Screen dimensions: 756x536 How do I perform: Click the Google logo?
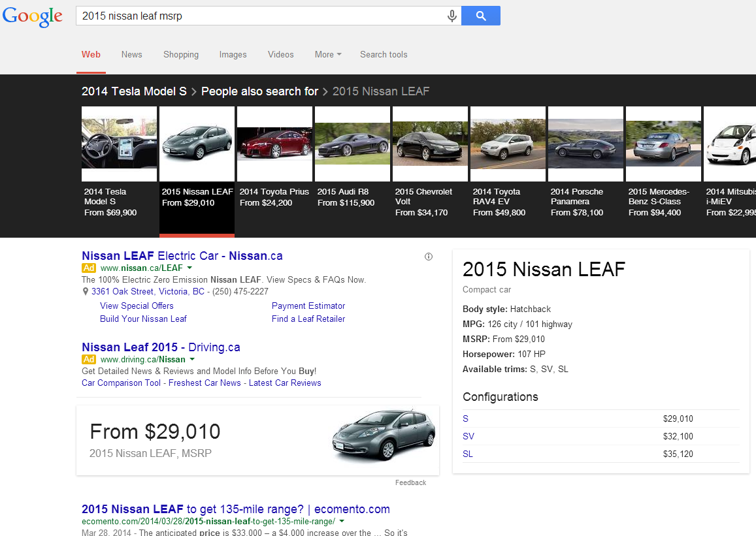(33, 16)
